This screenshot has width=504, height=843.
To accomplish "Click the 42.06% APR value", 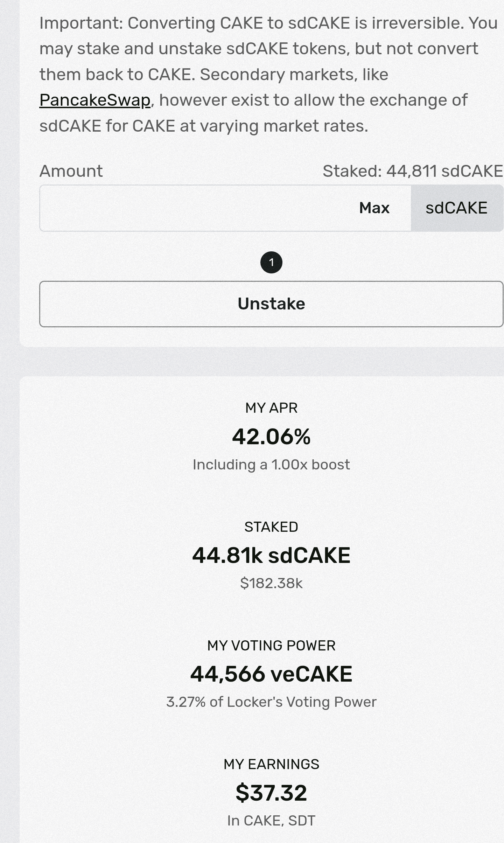I will [x=271, y=437].
